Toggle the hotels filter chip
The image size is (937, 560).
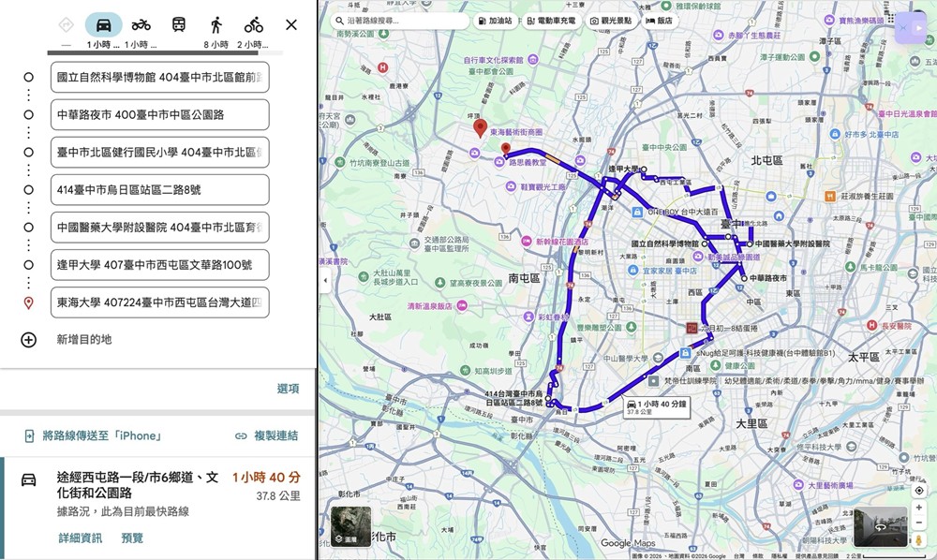click(659, 21)
